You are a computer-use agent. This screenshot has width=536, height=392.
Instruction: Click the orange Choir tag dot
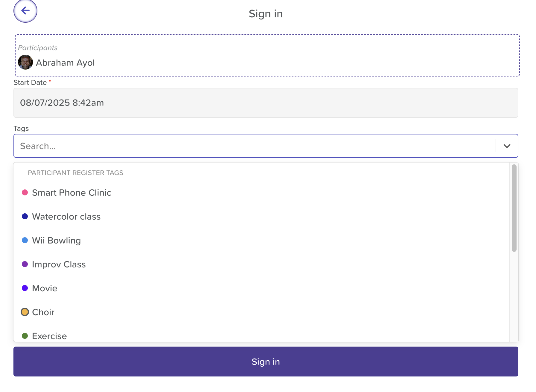(25, 312)
